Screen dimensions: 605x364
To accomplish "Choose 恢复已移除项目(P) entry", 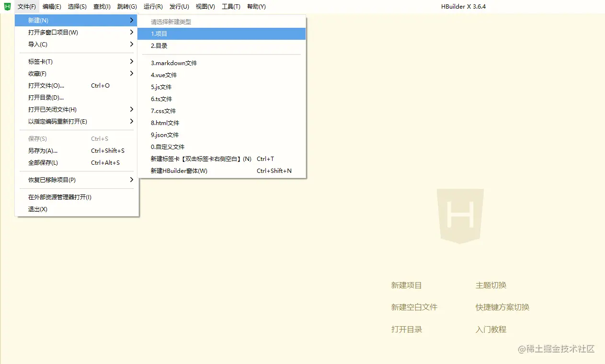I will 77,180.
